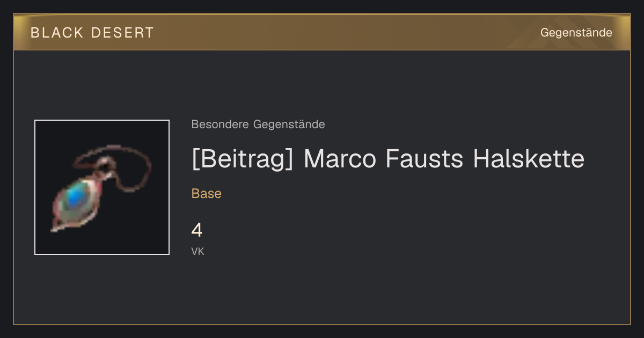Select the Besondere Gegenstände category label

(x=258, y=124)
